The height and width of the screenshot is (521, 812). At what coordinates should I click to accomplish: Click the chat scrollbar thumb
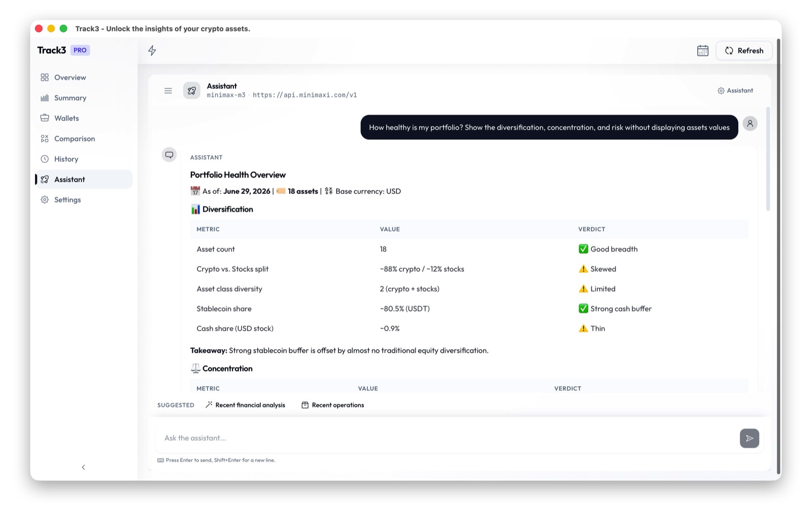click(x=768, y=158)
